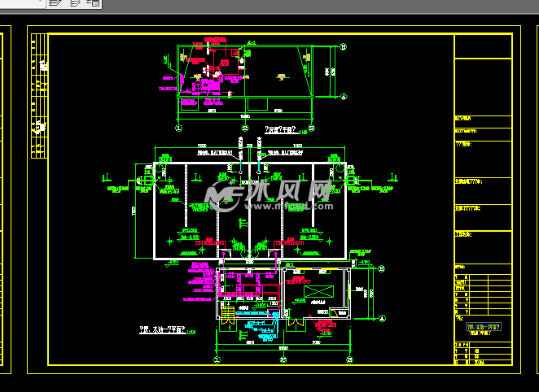The width and height of the screenshot is (539, 392).
Task: Select the underlined title of the lower plan
Action: 163,330
